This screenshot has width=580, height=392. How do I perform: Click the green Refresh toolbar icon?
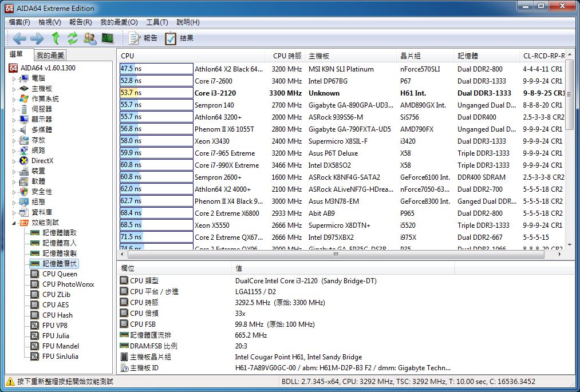[x=73, y=38]
